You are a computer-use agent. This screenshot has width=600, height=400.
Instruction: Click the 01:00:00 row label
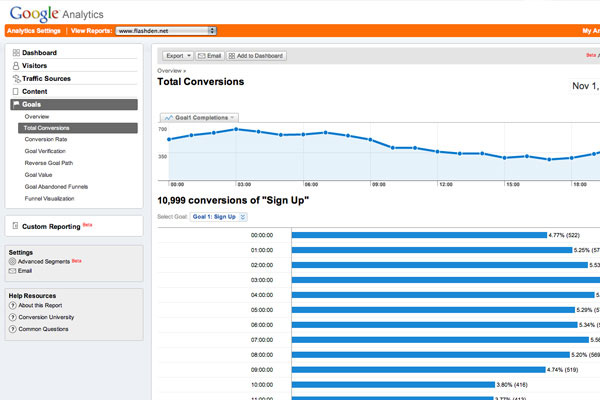(262, 250)
